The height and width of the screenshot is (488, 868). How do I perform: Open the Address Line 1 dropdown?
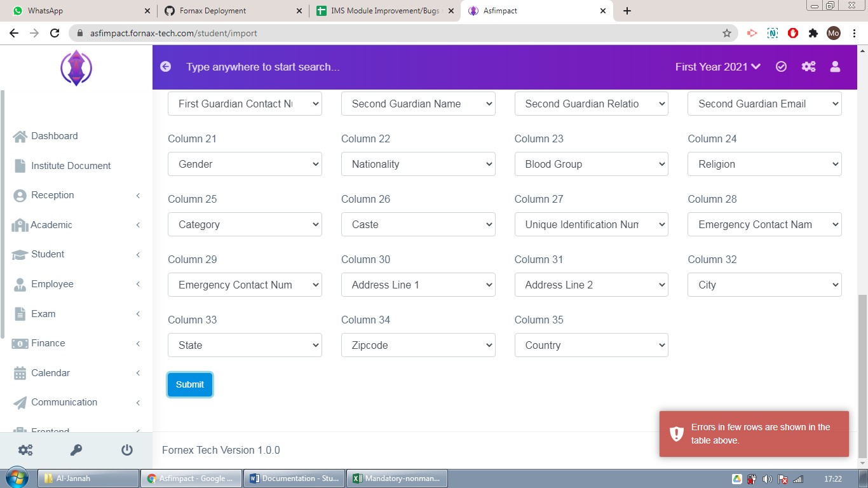418,285
